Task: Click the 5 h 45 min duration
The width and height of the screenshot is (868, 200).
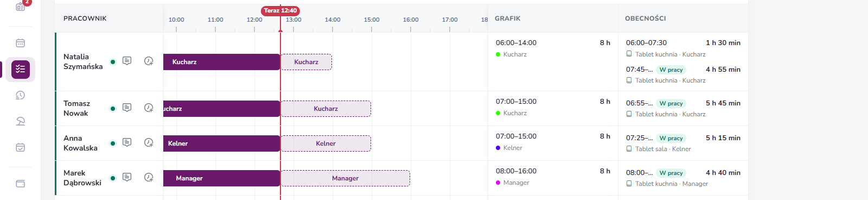Action: (x=723, y=103)
